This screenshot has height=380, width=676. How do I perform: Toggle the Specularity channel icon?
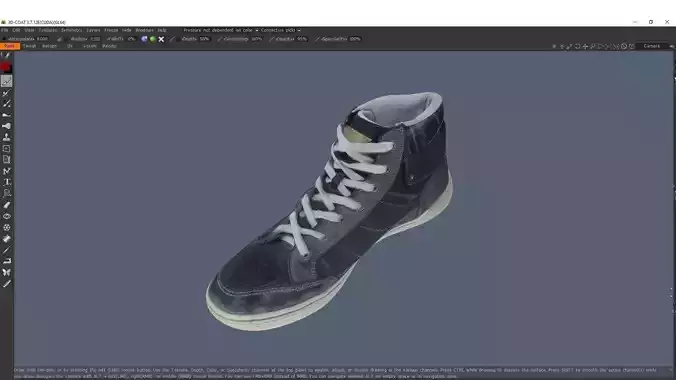click(317, 39)
